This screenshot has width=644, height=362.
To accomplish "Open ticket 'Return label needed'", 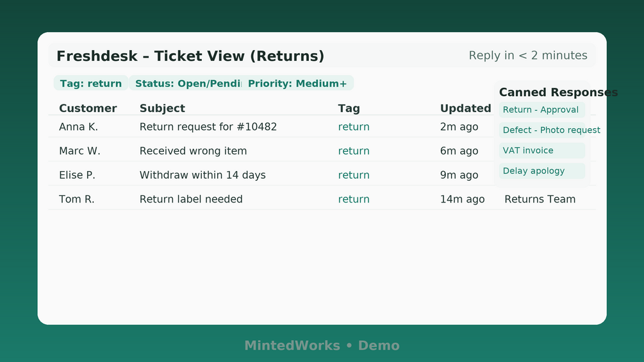I will tap(191, 199).
